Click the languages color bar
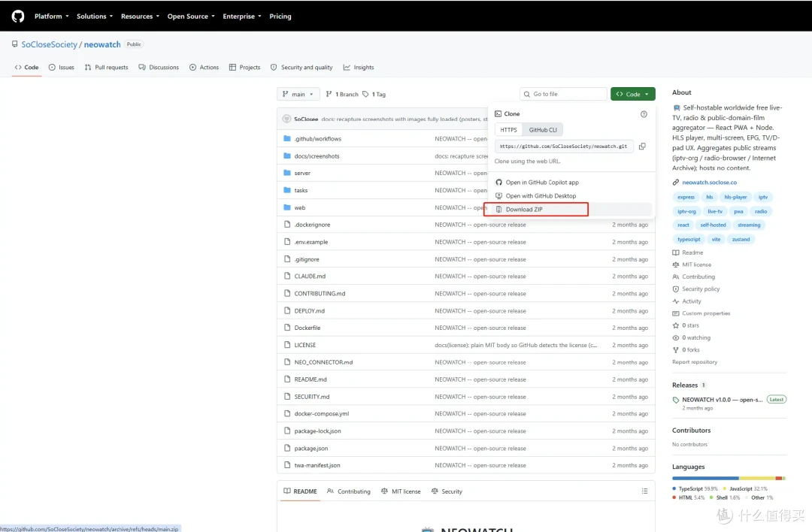The image size is (812, 532). [729, 478]
